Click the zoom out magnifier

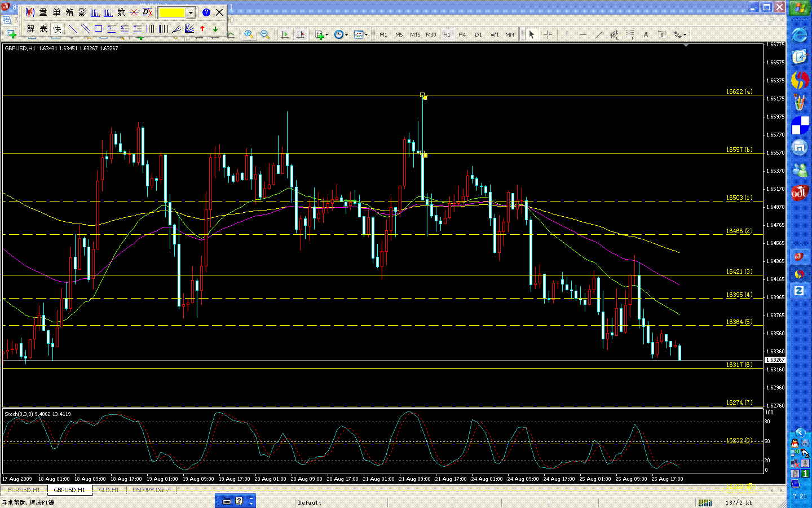[x=265, y=34]
